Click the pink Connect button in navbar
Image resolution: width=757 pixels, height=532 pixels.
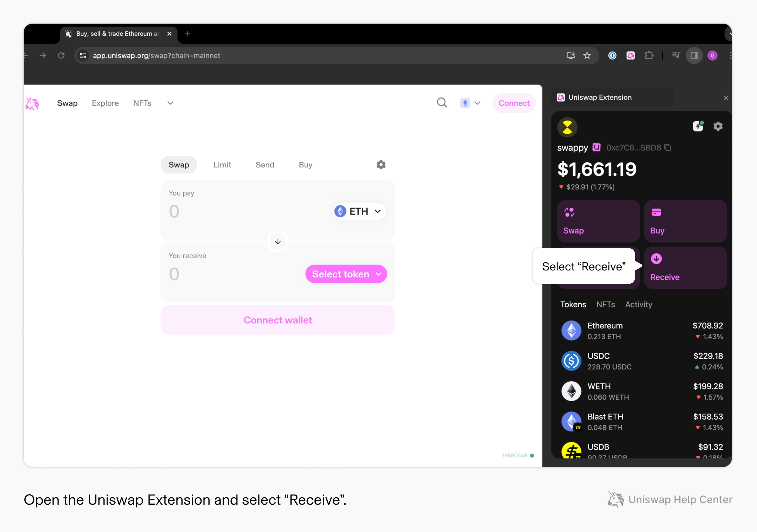(514, 103)
